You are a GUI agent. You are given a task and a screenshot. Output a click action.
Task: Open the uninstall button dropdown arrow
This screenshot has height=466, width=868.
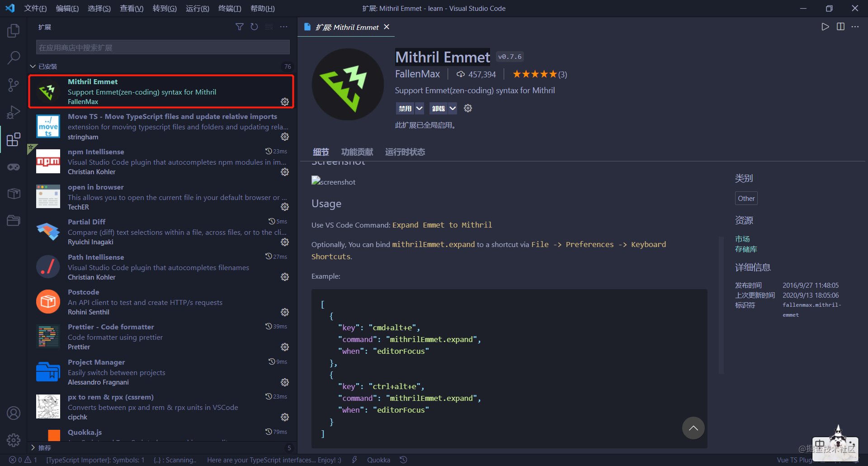pos(453,108)
